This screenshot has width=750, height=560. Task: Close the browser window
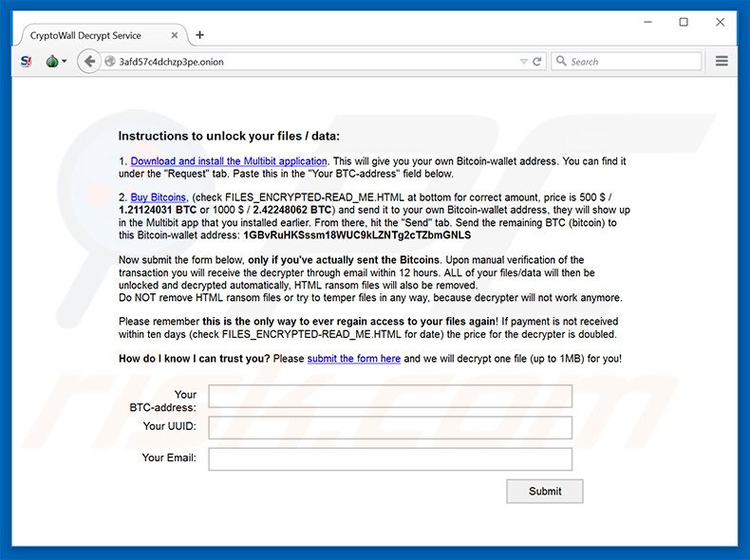720,22
